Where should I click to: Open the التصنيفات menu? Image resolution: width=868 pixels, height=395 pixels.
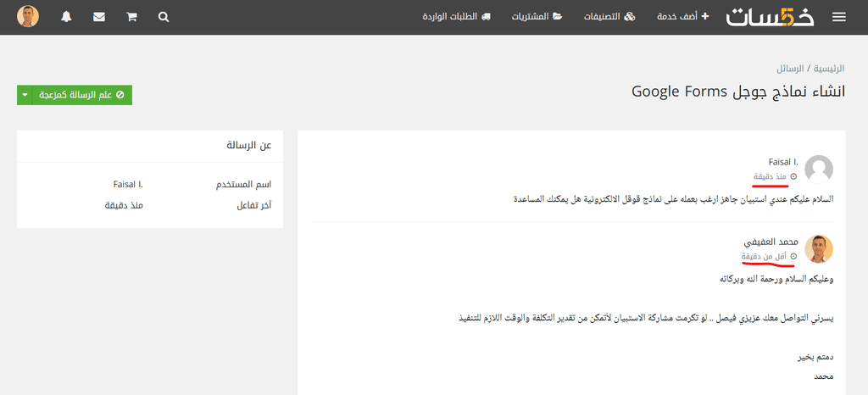(609, 17)
